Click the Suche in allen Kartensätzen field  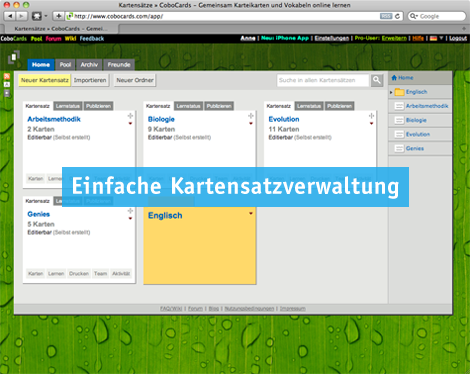(323, 80)
